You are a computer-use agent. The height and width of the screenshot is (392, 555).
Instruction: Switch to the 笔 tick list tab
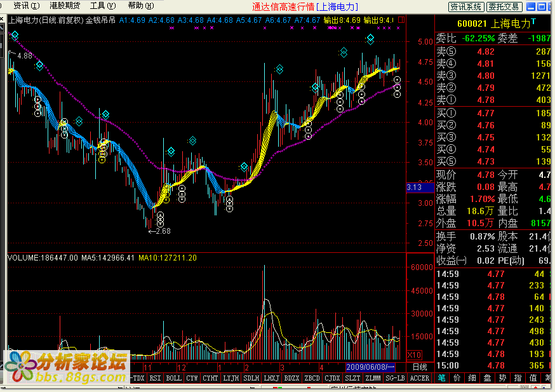click(x=442, y=378)
